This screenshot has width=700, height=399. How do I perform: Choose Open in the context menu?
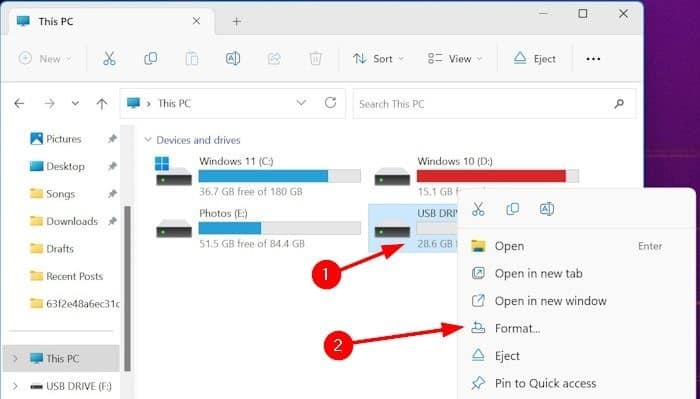coord(576,246)
